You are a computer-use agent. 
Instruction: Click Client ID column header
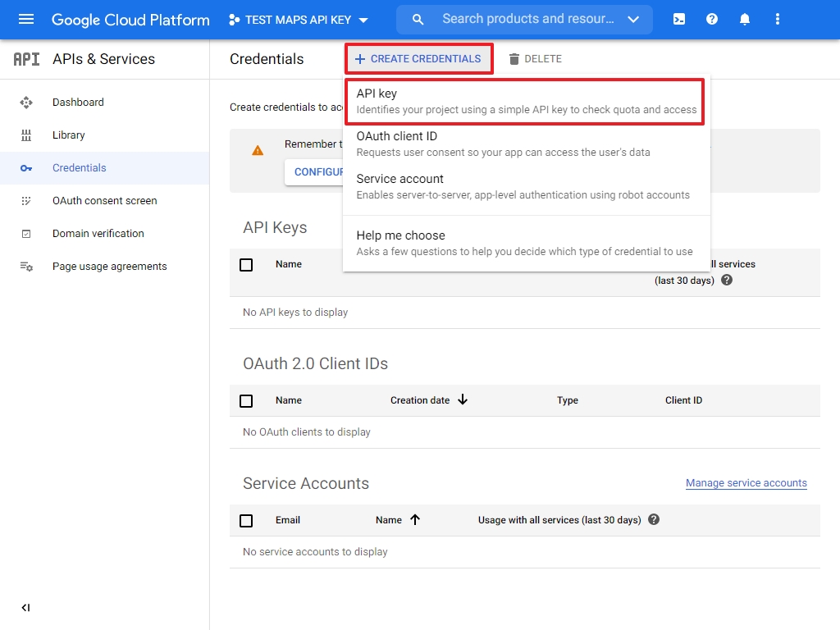pos(683,400)
